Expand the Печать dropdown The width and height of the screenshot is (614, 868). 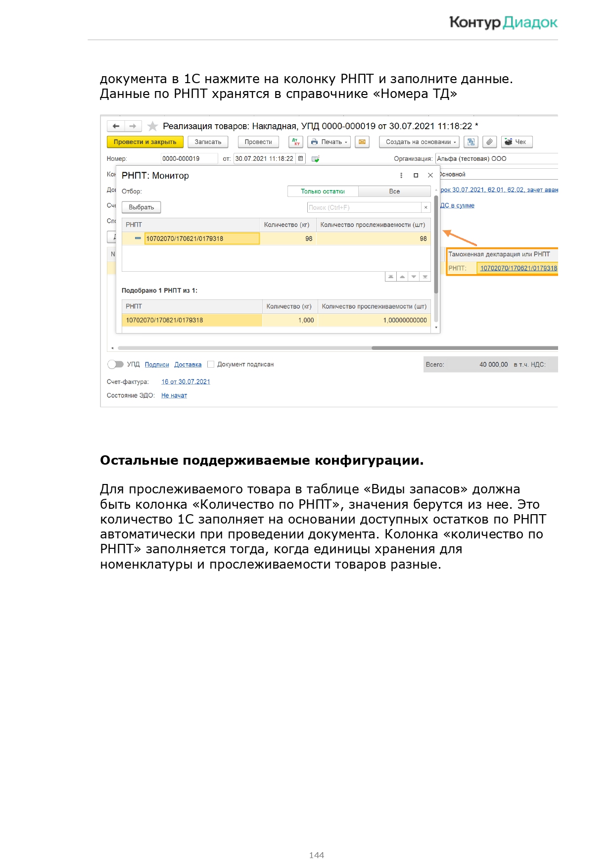(329, 142)
